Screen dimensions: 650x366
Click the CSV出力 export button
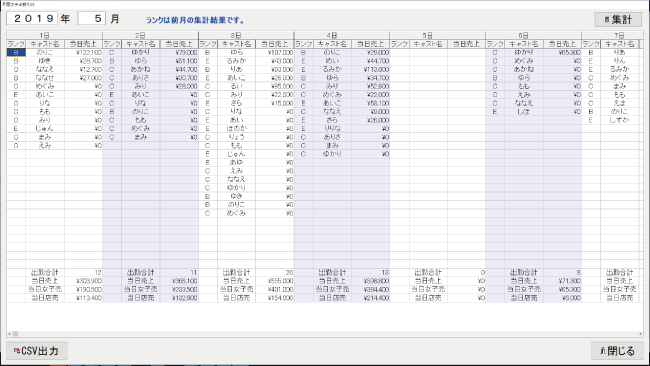click(x=37, y=351)
